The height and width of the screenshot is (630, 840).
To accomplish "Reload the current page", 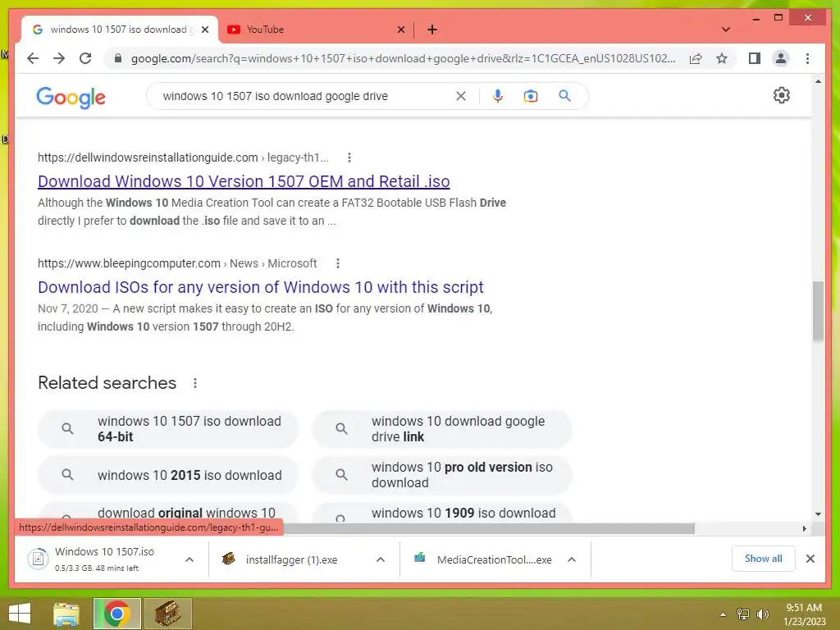I will click(85, 58).
